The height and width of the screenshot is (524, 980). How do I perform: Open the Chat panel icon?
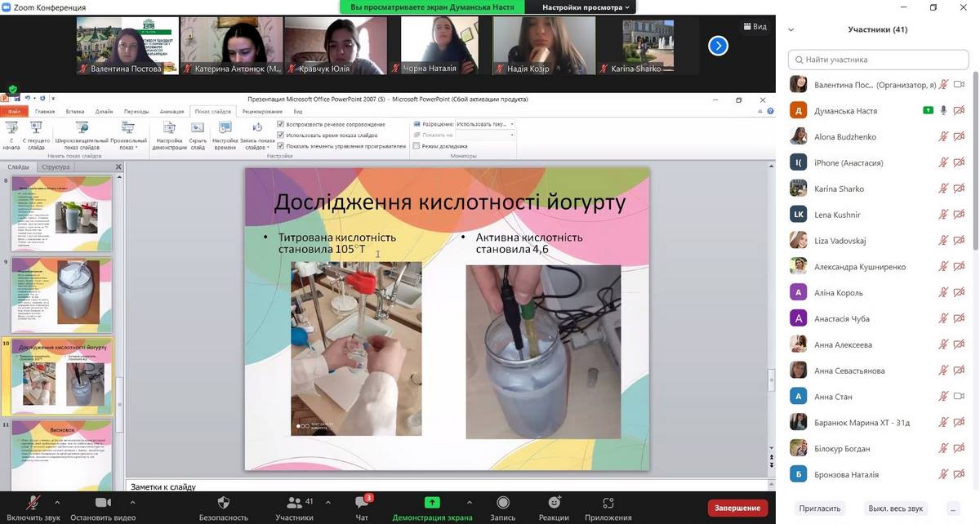(x=362, y=503)
